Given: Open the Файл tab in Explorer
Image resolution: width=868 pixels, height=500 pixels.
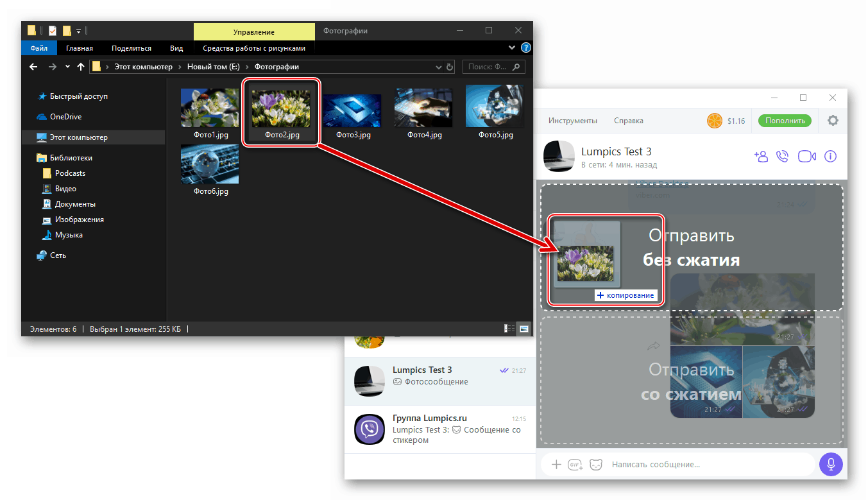Looking at the screenshot, I should point(38,48).
